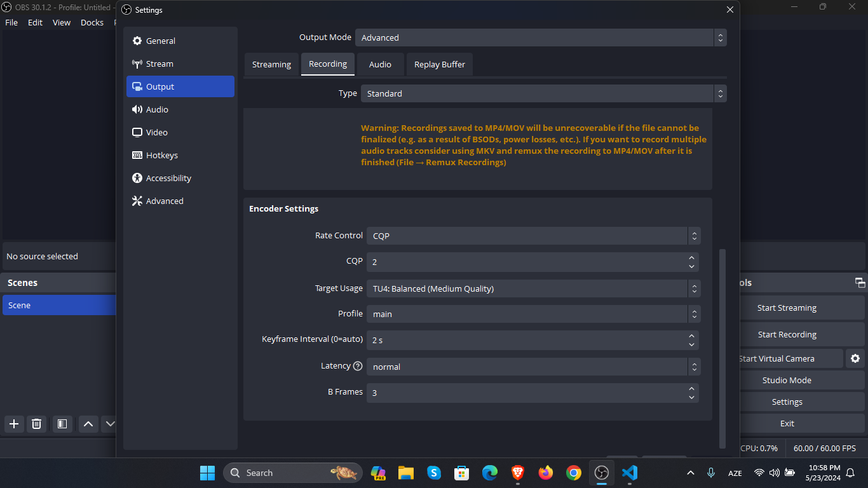Click the Studio Mode button

[787, 380]
